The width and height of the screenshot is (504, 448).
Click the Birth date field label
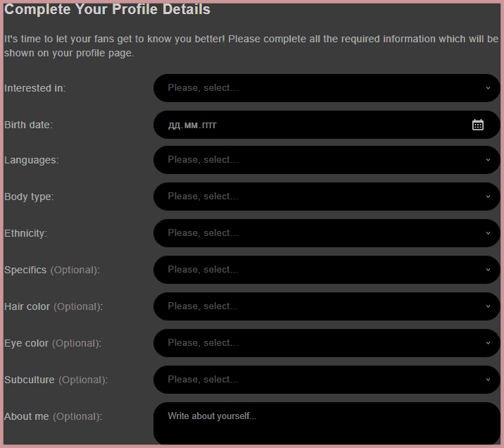[x=28, y=125]
